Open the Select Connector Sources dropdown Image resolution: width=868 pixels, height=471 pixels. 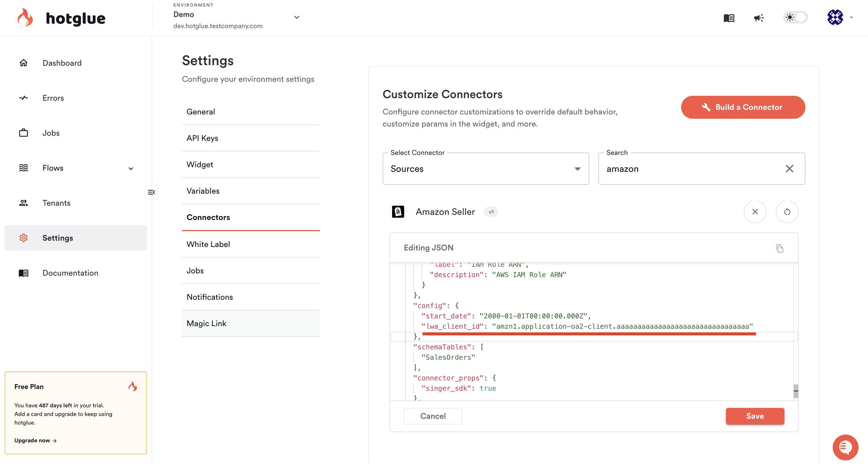[486, 169]
